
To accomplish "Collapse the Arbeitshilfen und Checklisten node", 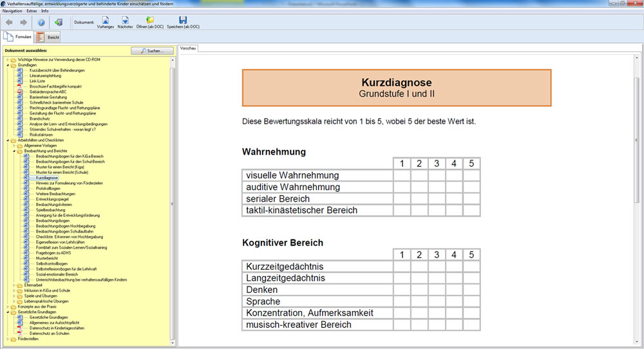I will click(7, 140).
